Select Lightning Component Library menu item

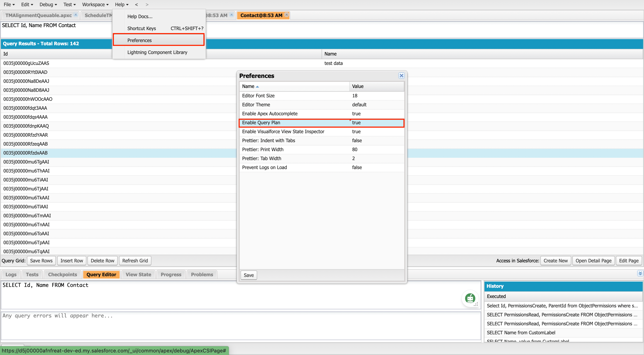click(157, 52)
